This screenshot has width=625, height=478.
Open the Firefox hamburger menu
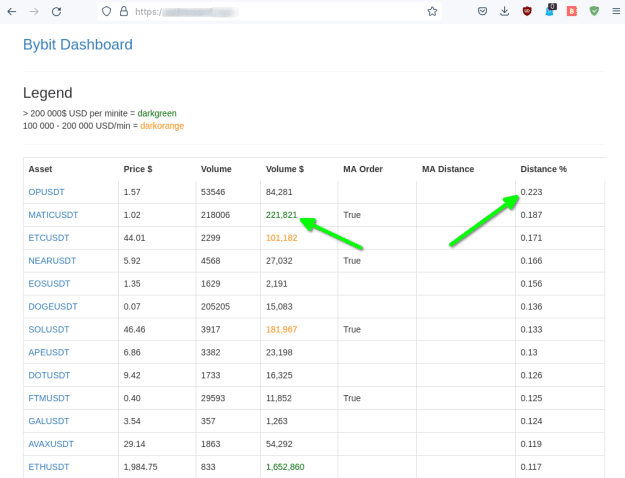pos(616,11)
